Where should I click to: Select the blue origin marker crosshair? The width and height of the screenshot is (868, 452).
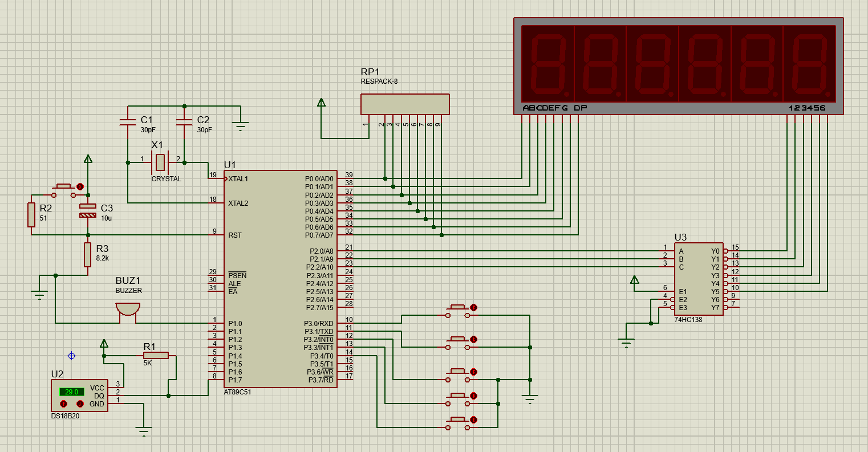click(x=71, y=356)
